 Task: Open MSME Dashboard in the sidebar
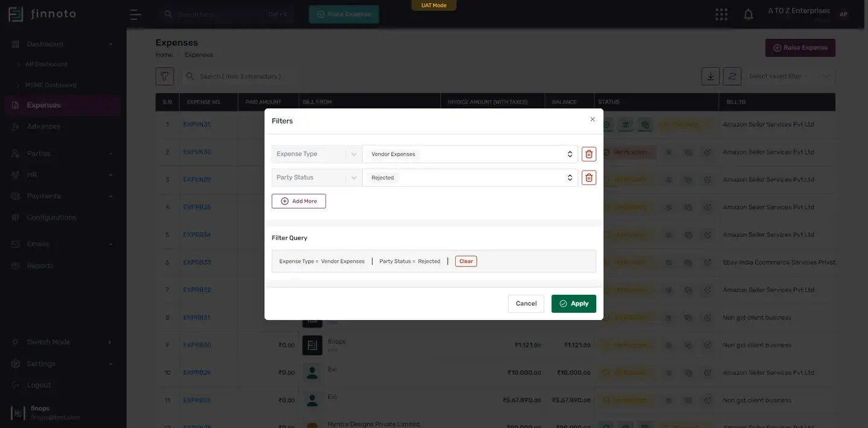51,85
